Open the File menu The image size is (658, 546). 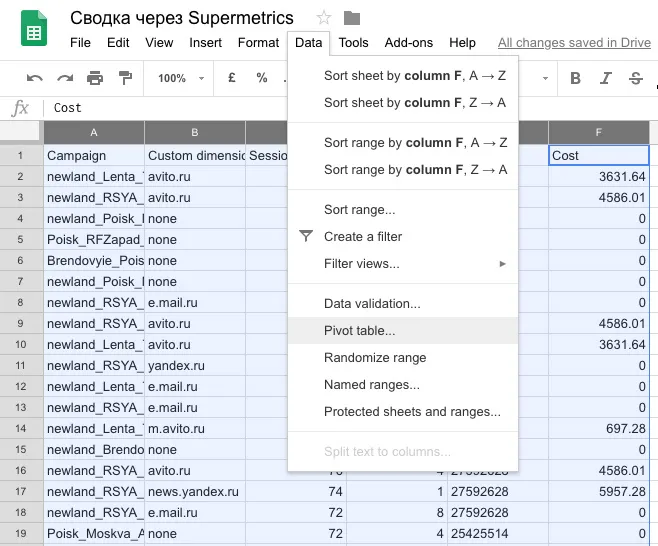click(x=80, y=43)
